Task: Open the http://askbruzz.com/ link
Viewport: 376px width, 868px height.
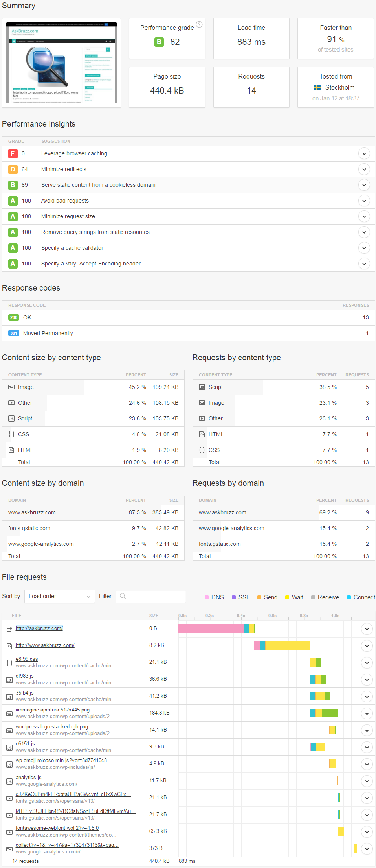Action: [39, 628]
